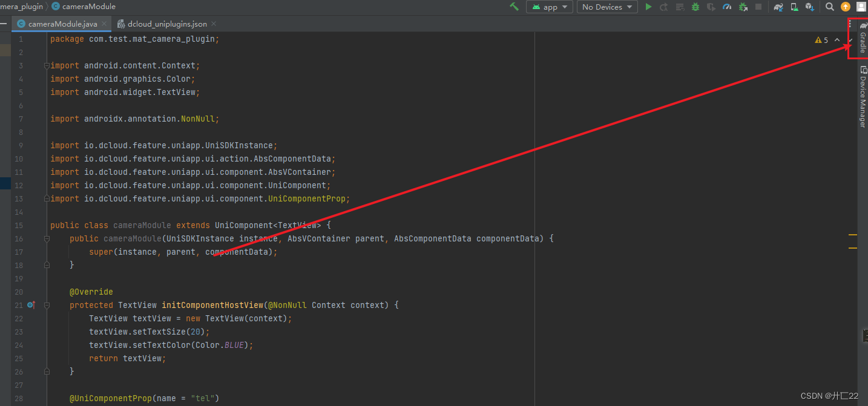The height and width of the screenshot is (406, 868).
Task: Collapse the cameraModule constructor fold arrow
Action: pos(47,238)
